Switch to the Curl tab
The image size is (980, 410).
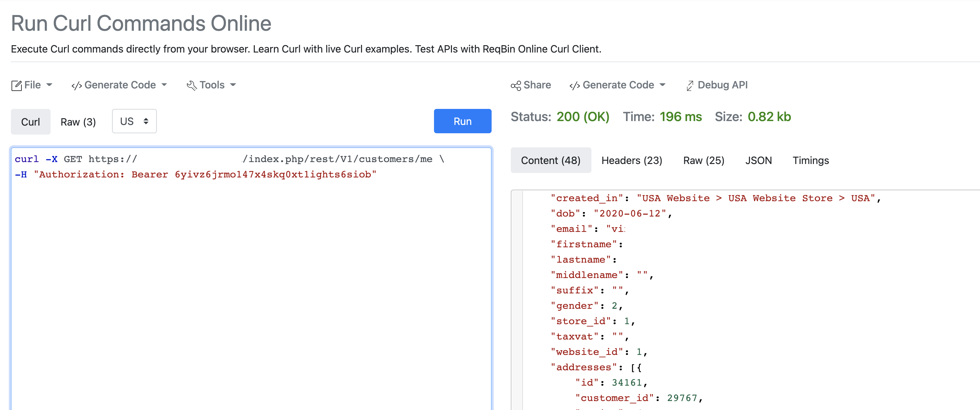click(x=30, y=122)
